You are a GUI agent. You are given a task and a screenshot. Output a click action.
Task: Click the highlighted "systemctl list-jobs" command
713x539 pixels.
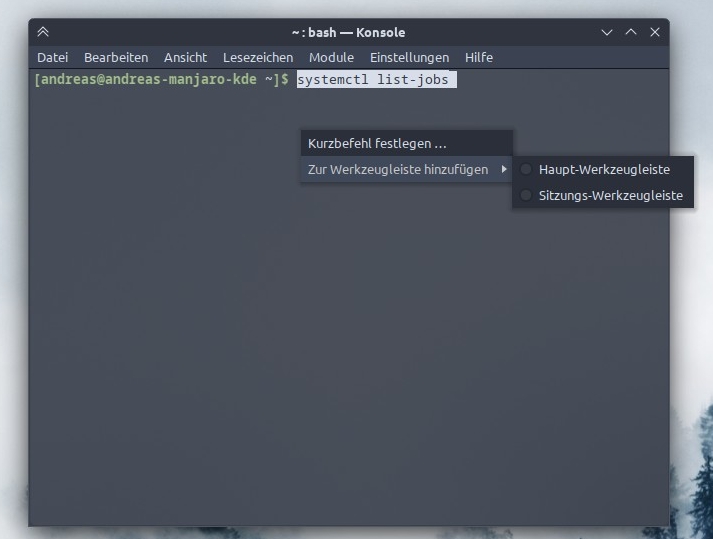tap(375, 79)
